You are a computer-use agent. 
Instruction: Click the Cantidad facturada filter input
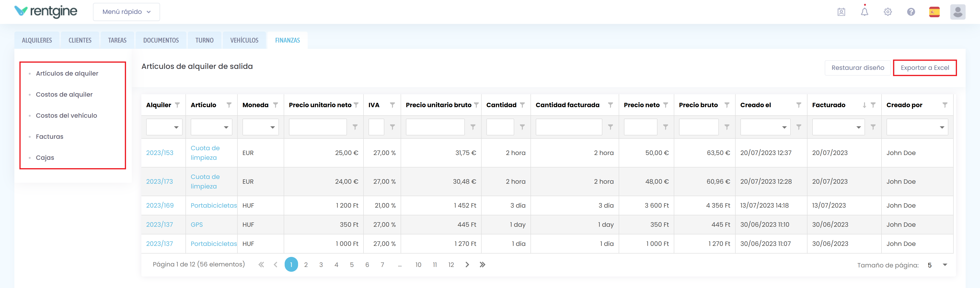[569, 127]
